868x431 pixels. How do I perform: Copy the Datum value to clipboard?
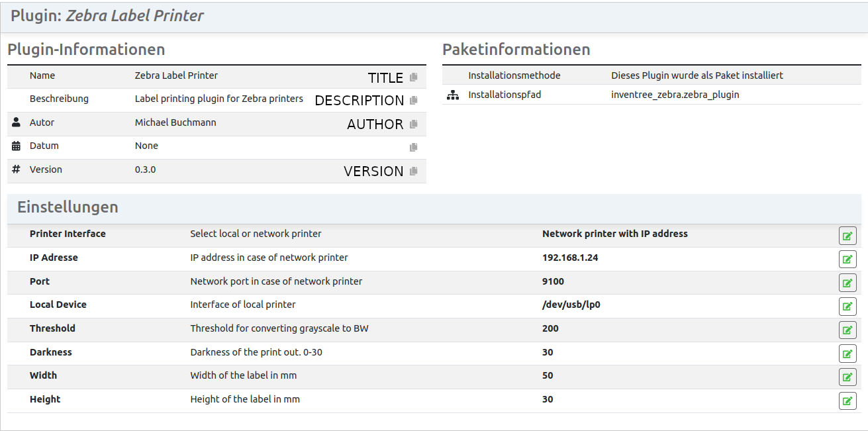[x=413, y=147]
